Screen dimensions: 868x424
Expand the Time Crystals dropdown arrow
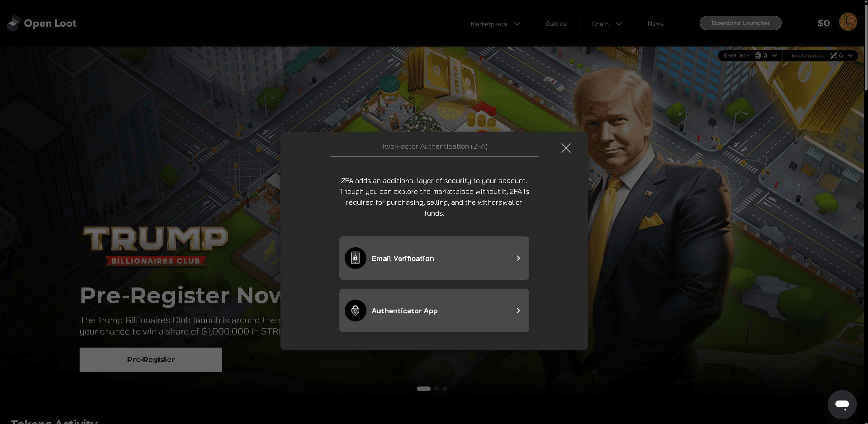(x=850, y=56)
